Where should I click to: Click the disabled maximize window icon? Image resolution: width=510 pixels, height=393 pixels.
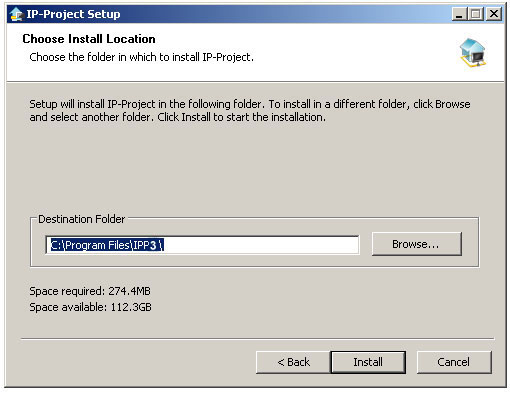pyautogui.click(x=476, y=14)
